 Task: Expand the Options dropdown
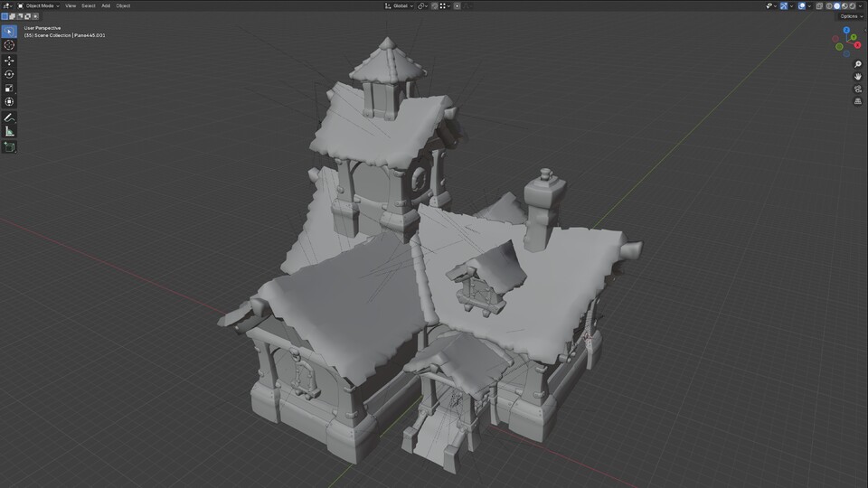point(850,16)
